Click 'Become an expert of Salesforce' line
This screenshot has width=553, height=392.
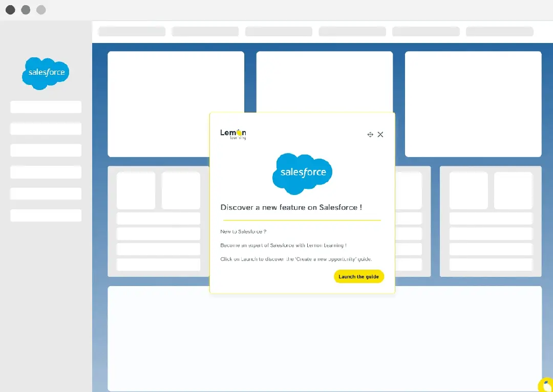pos(283,245)
